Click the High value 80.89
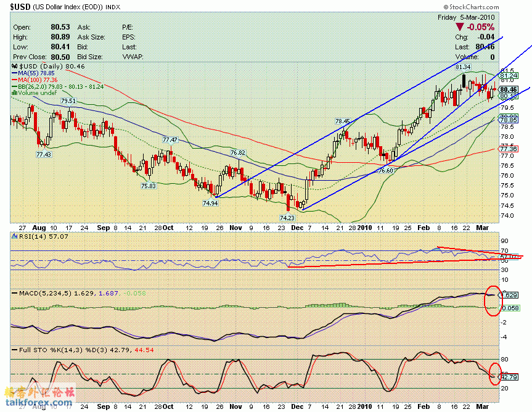The width and height of the screenshot is (532, 412). pos(60,36)
